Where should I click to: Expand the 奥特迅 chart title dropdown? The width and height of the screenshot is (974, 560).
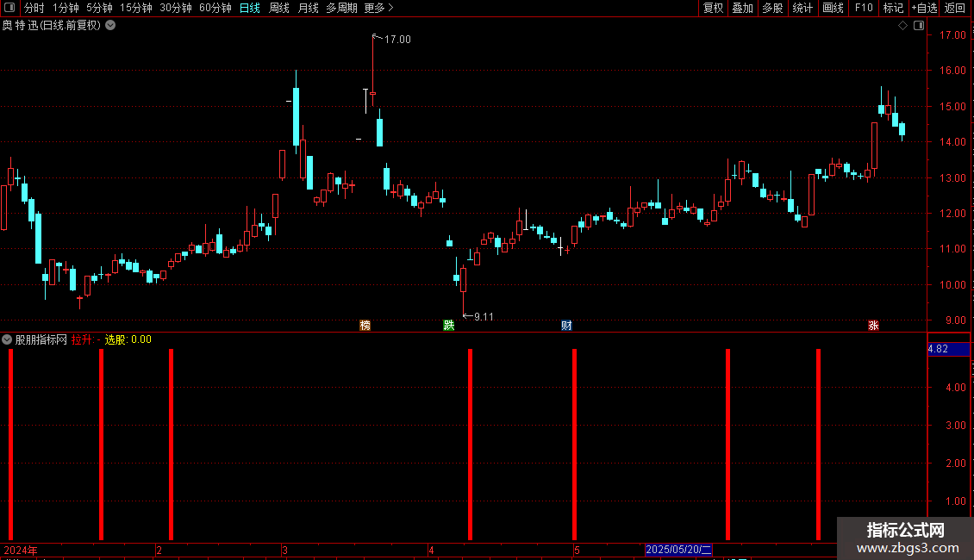[x=110, y=26]
